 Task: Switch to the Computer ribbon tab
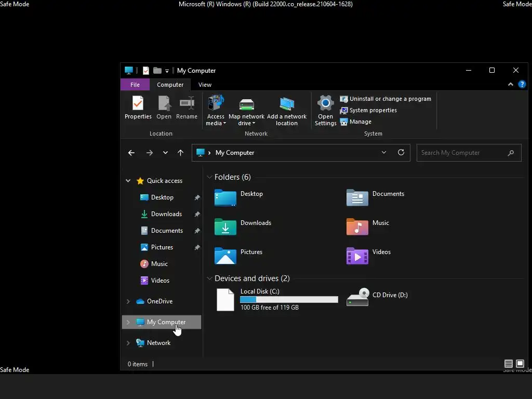pos(170,85)
